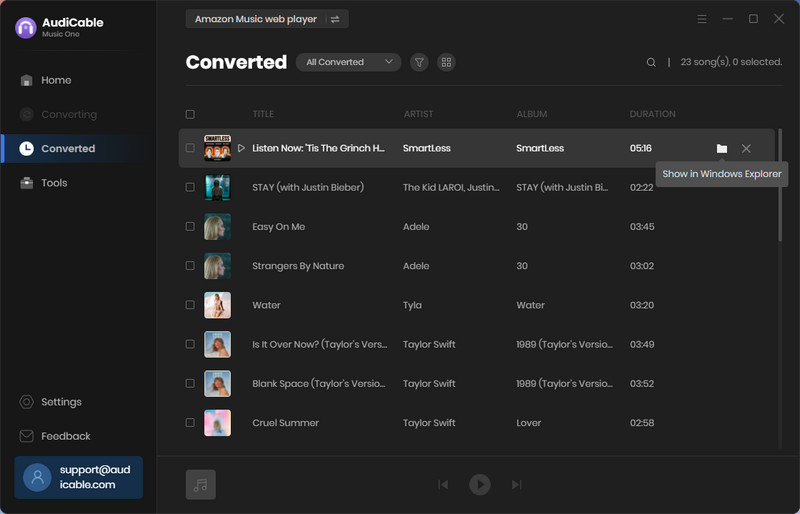Switch to grid view icon
This screenshot has height=514, width=800.
[446, 62]
